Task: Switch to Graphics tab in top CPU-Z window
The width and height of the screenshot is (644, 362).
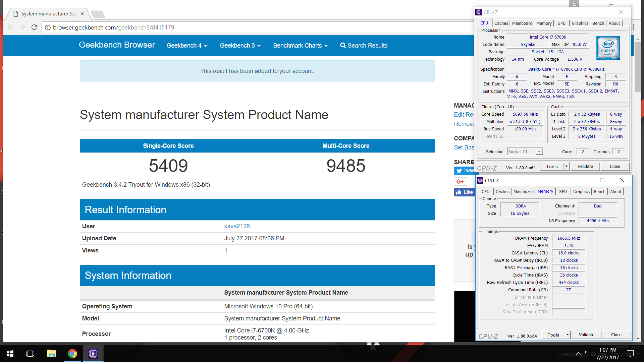Action: [580, 23]
